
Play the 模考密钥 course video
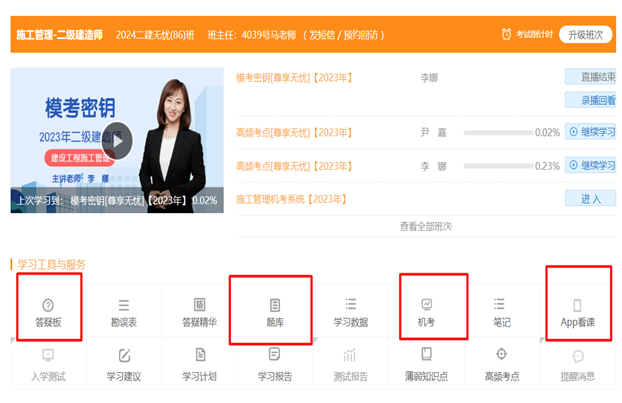tap(117, 141)
